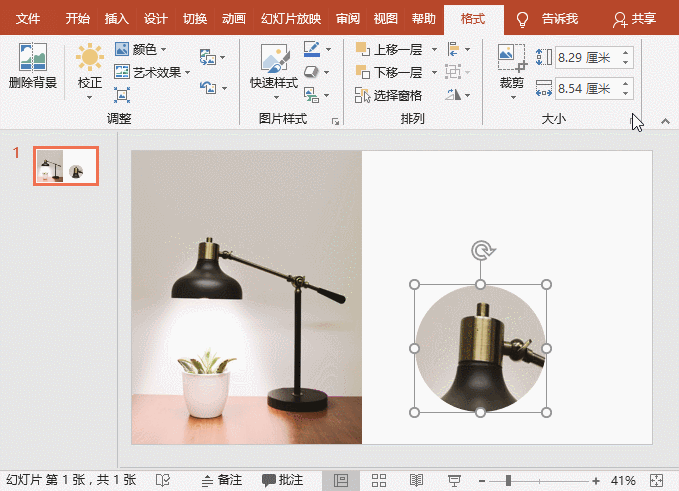Click the fit slide to window icon

click(x=656, y=480)
